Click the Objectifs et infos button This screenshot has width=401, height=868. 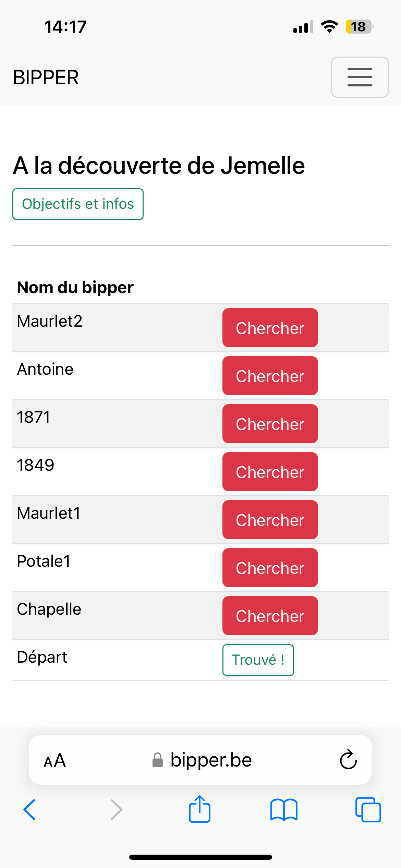[78, 204]
